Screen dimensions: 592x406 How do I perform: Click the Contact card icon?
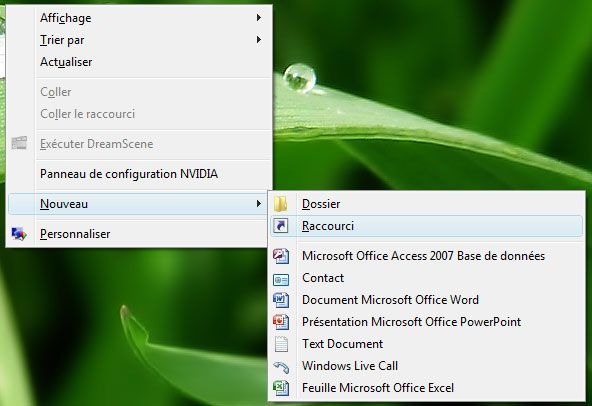[x=281, y=279]
